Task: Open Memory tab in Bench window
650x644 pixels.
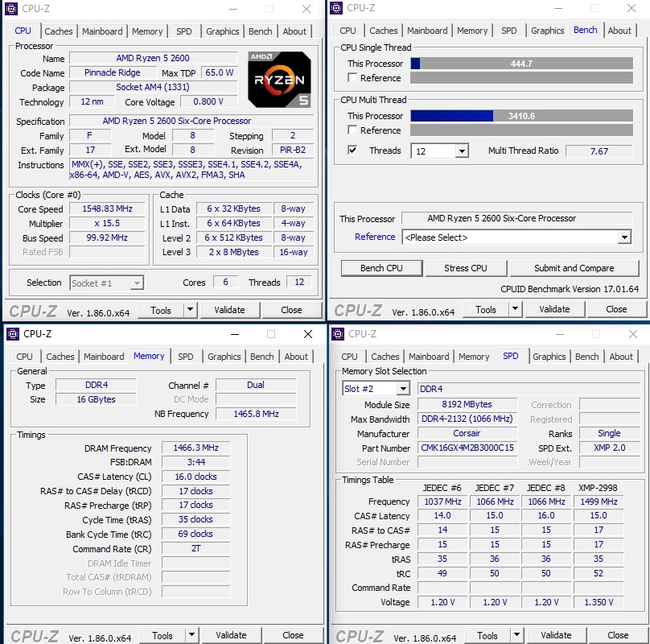Action: pos(472,31)
